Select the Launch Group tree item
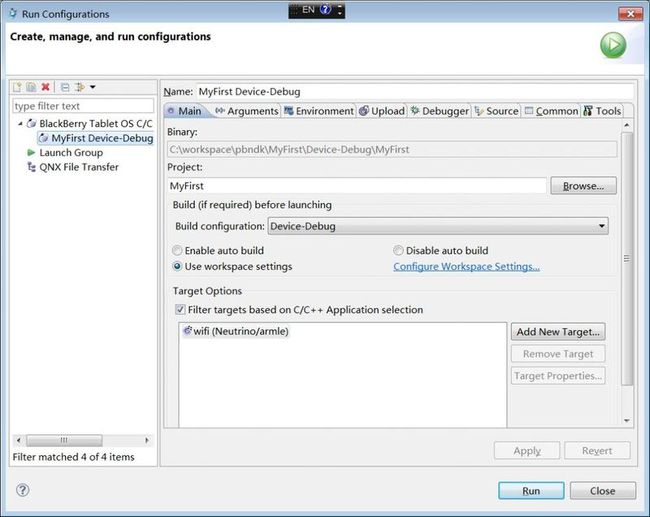Viewport: 650px width, 517px height. (x=71, y=153)
